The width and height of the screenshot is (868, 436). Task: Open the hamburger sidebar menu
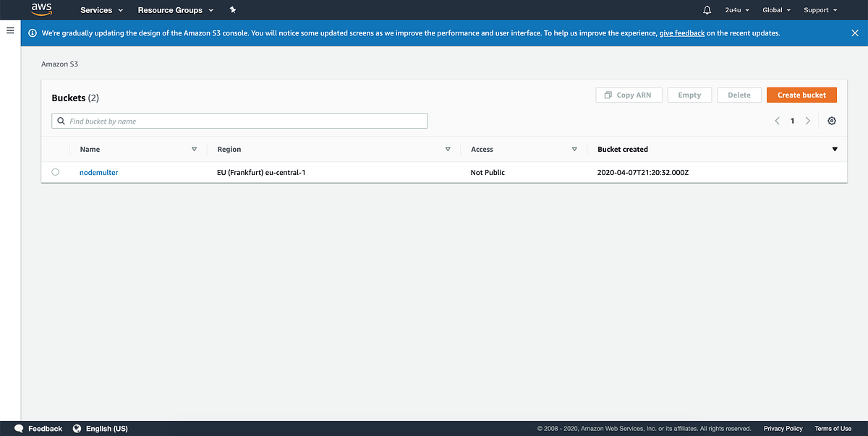tap(10, 30)
